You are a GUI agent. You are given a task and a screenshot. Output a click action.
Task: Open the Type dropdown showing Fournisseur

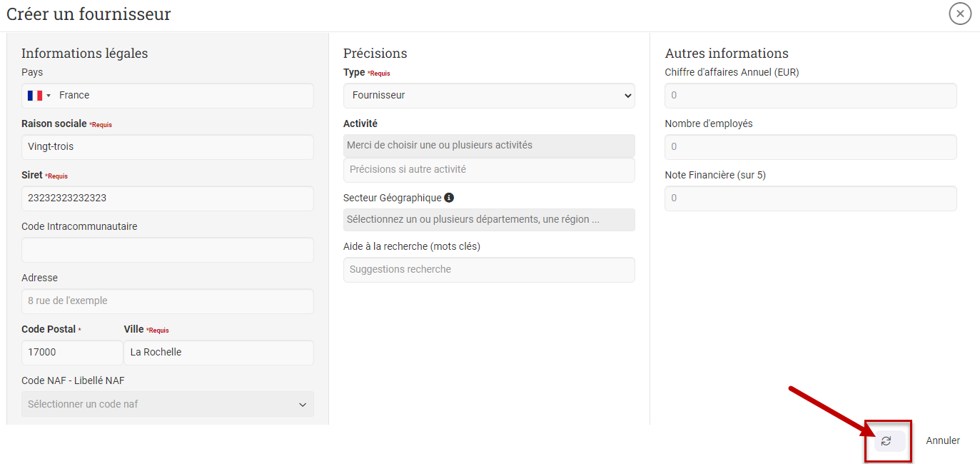(x=489, y=96)
